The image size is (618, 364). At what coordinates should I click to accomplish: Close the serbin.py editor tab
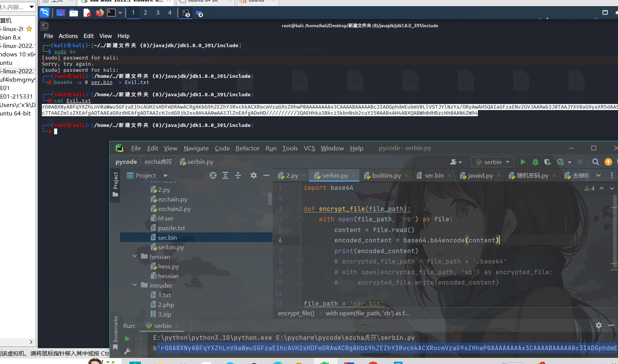click(354, 175)
